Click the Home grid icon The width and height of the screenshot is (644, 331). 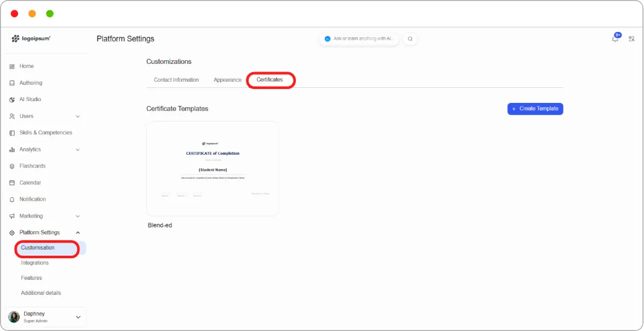click(x=12, y=66)
